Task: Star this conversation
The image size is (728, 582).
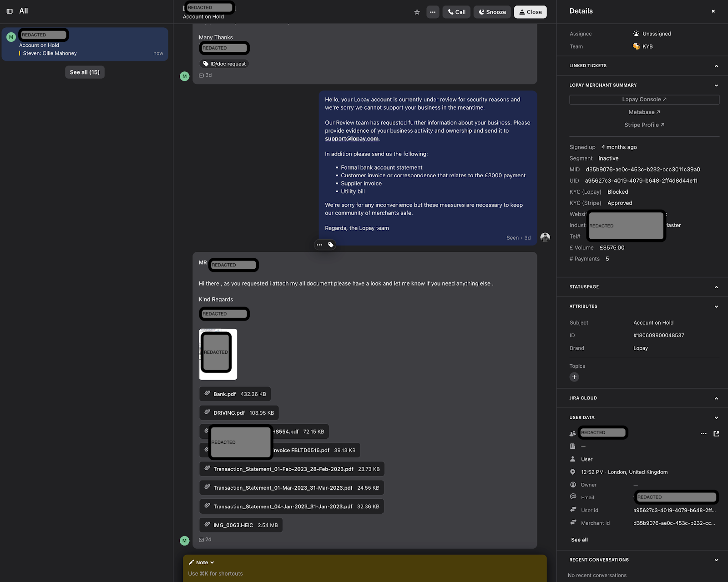Action: click(x=417, y=12)
